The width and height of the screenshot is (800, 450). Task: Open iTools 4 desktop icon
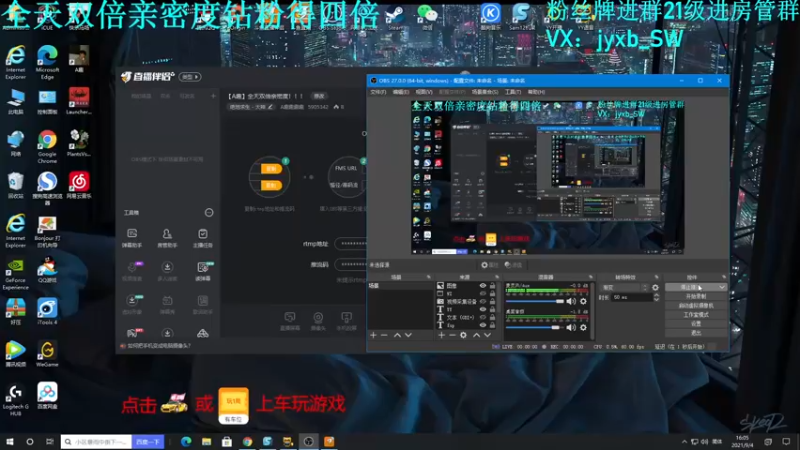pos(47,312)
